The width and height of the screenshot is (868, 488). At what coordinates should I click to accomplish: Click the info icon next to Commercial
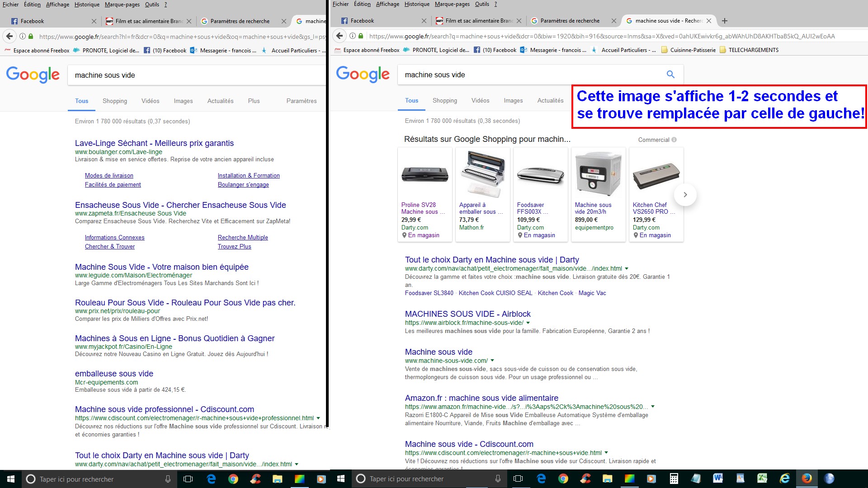(674, 140)
